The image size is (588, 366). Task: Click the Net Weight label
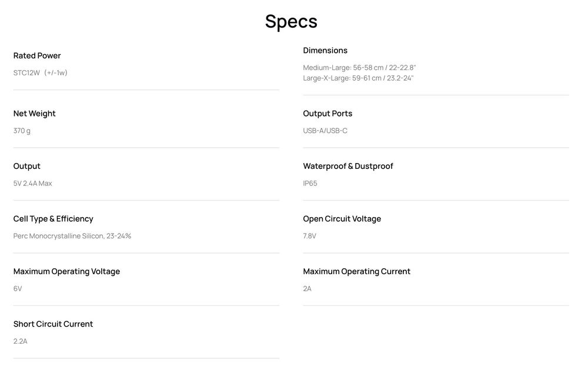pyautogui.click(x=35, y=114)
